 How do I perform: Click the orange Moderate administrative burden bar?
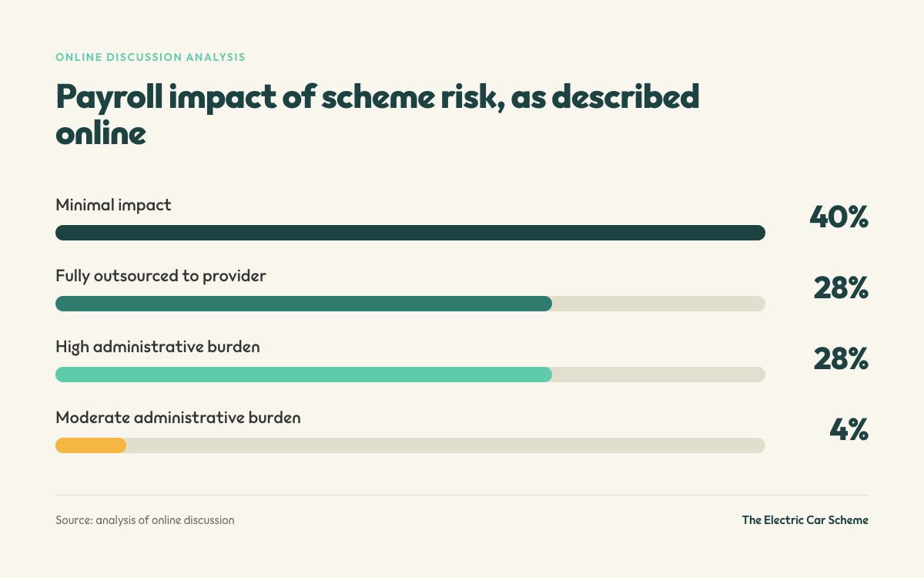[x=91, y=445]
